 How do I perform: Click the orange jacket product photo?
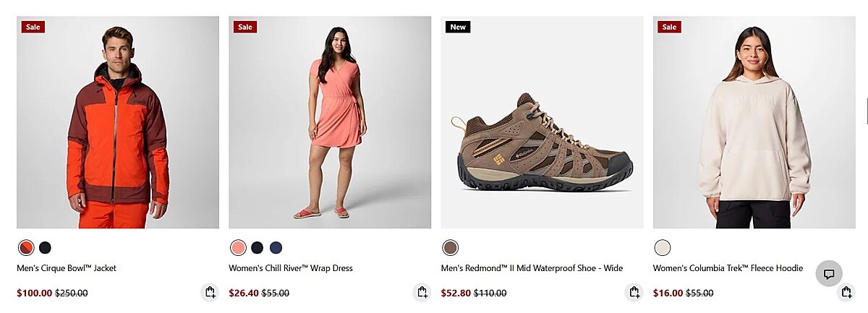coord(118,123)
